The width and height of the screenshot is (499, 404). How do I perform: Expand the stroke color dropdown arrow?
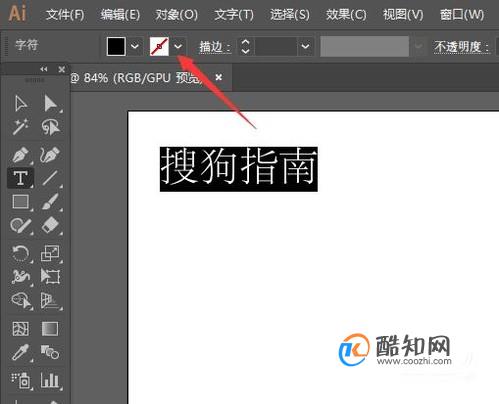pyautogui.click(x=178, y=46)
